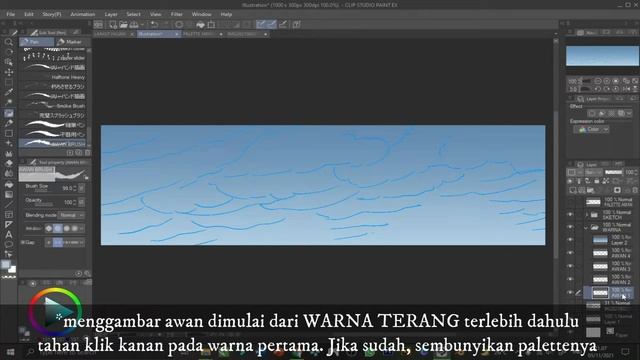
Task: Click the Border effect icon in Layer Property
Action: click(592, 113)
